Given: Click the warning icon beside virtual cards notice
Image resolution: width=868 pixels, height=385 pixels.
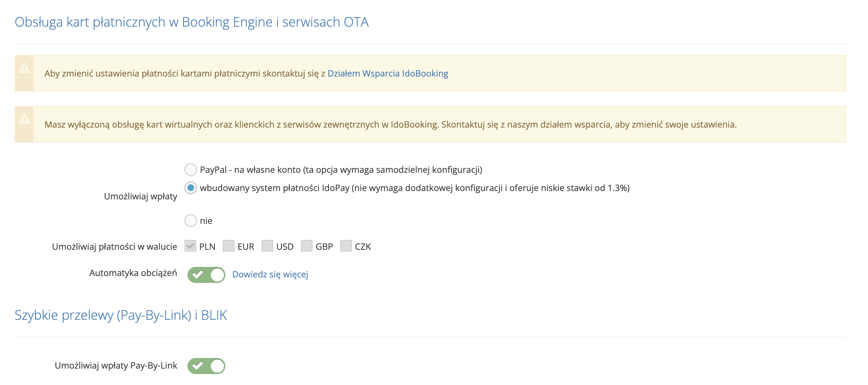Looking at the screenshot, I should pyautogui.click(x=24, y=119).
